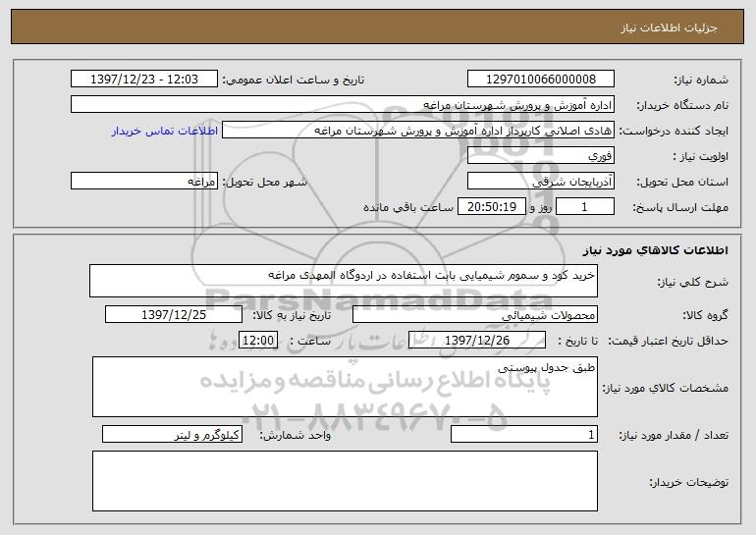Click the label تعداد / مقدار مورد نیاز
The image size is (756, 535).
(674, 435)
